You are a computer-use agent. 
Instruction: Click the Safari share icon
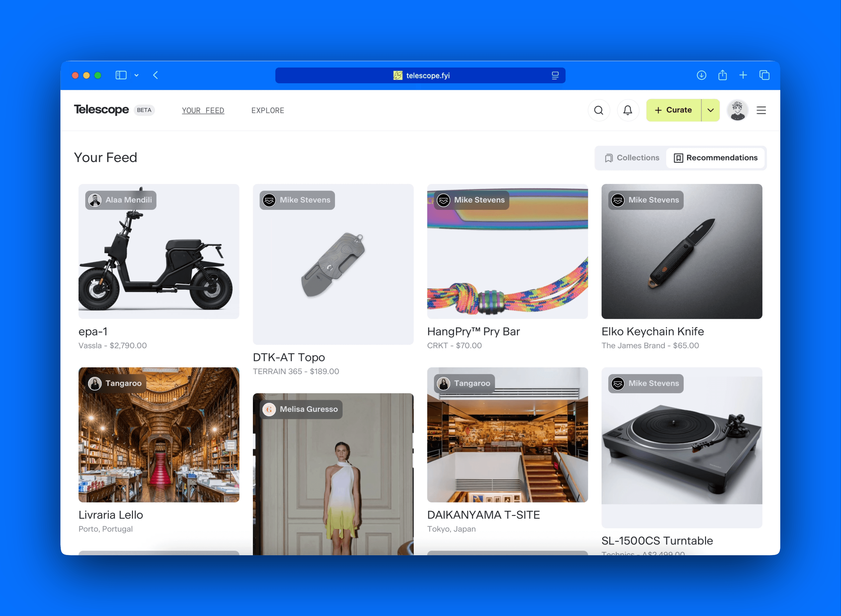point(722,75)
